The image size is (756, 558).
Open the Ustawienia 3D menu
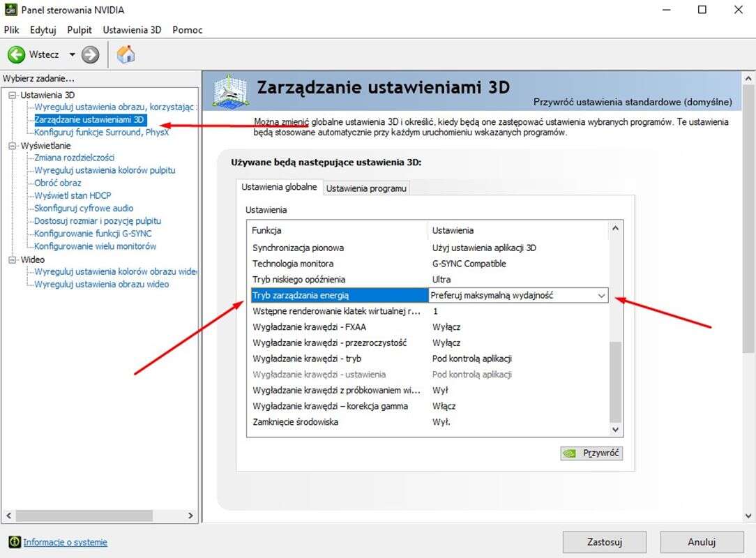click(x=132, y=30)
